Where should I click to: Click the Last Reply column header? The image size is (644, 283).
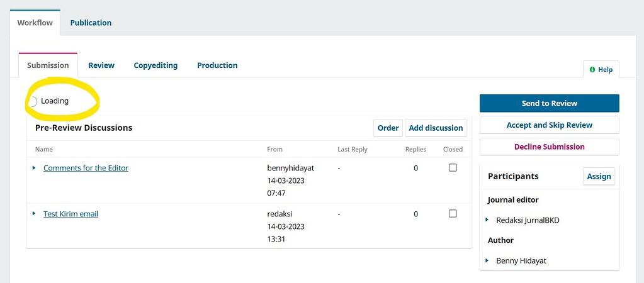(x=353, y=149)
